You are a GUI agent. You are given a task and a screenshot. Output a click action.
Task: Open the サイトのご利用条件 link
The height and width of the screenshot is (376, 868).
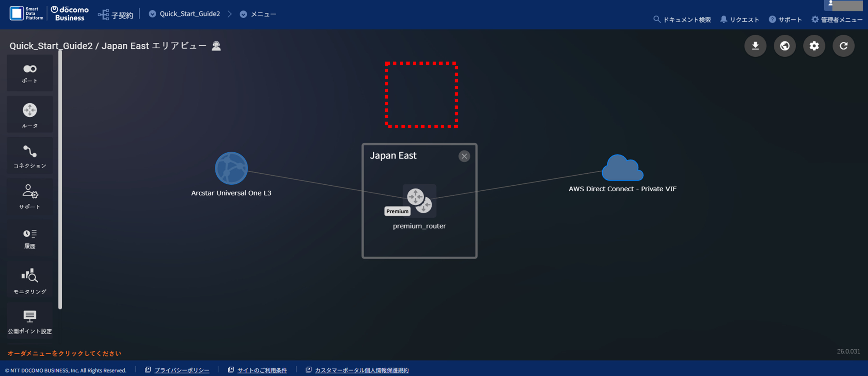(x=262, y=370)
